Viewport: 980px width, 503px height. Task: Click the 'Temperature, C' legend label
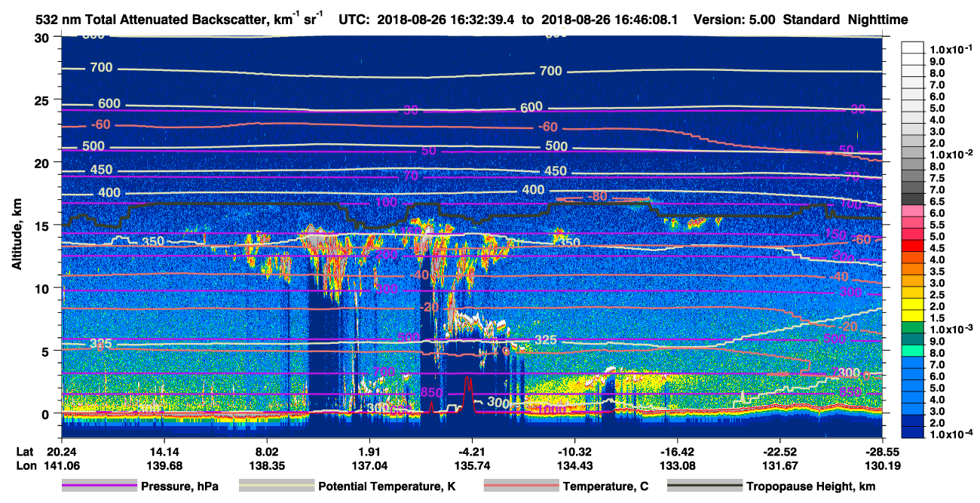click(605, 486)
